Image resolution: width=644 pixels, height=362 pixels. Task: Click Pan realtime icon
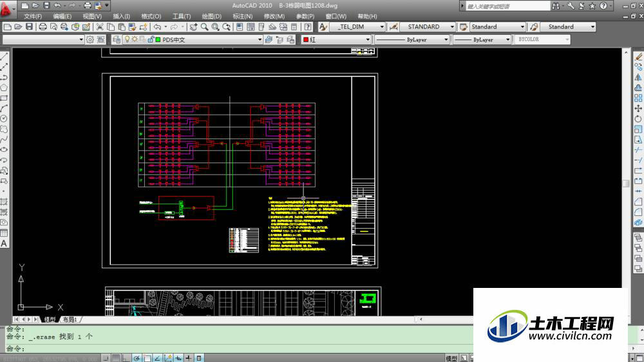pyautogui.click(x=193, y=27)
